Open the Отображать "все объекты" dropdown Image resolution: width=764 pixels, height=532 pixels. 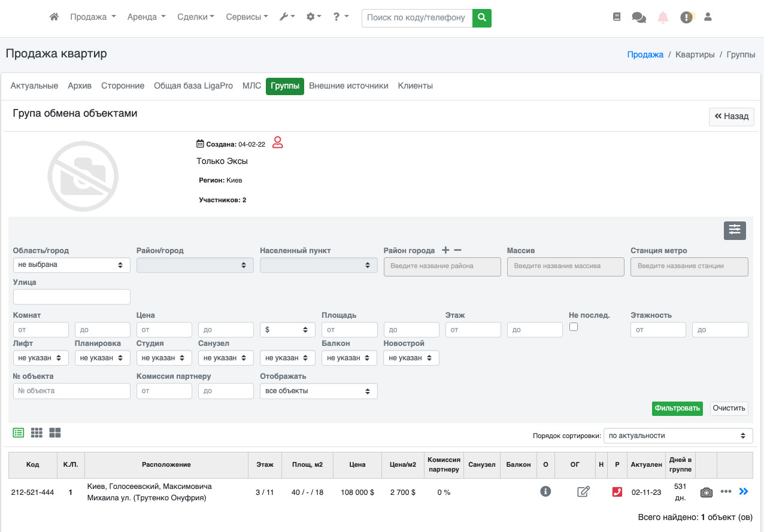(319, 391)
